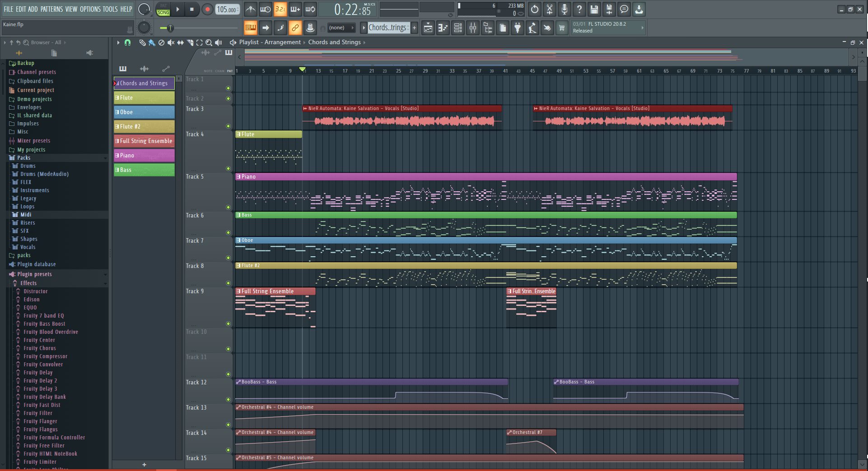868x471 pixels.
Task: Activate the Mute tool in the playlist
Action: [x=171, y=43]
